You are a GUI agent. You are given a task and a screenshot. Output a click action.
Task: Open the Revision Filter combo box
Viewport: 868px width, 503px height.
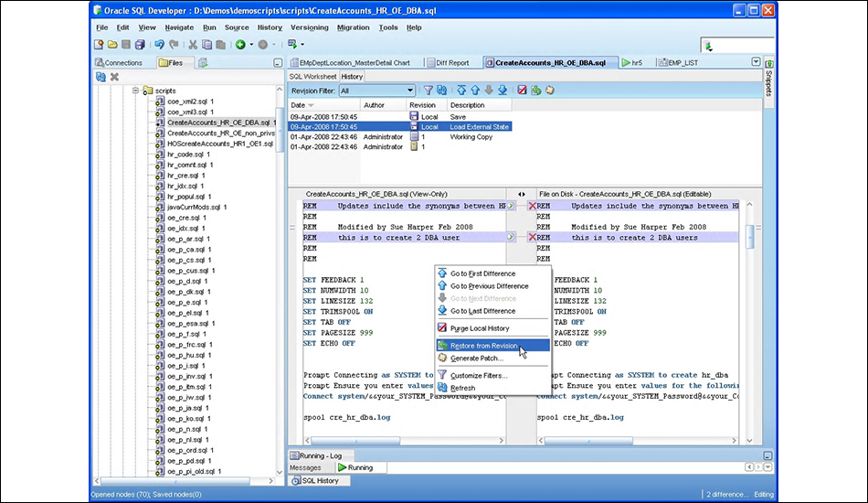pyautogui.click(x=376, y=91)
